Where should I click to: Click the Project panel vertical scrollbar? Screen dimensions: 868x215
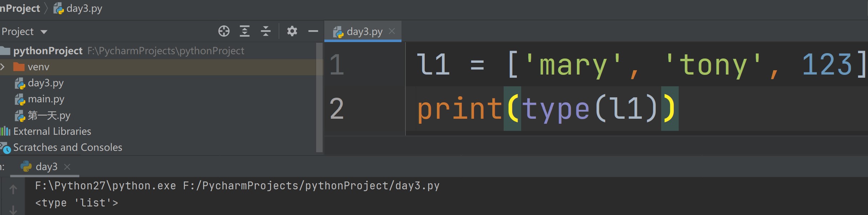tap(319, 98)
